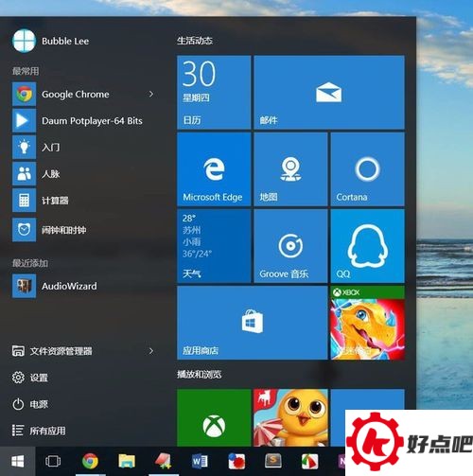This screenshot has width=473, height=476.
Task: Launch recently added AudioWizard
Action: [x=85, y=286]
